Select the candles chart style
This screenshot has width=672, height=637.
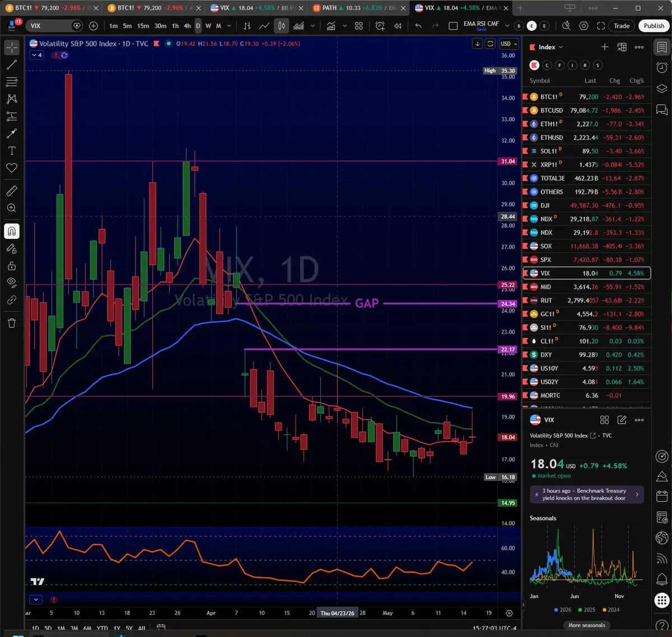tap(282, 26)
